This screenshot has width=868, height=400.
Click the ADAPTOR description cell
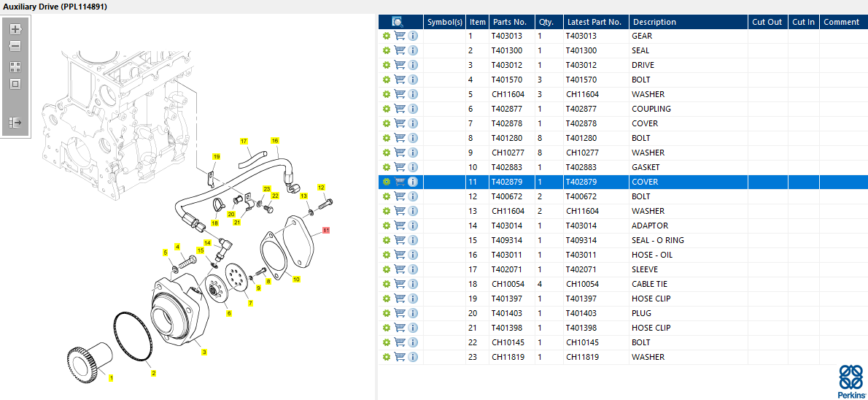click(689, 226)
